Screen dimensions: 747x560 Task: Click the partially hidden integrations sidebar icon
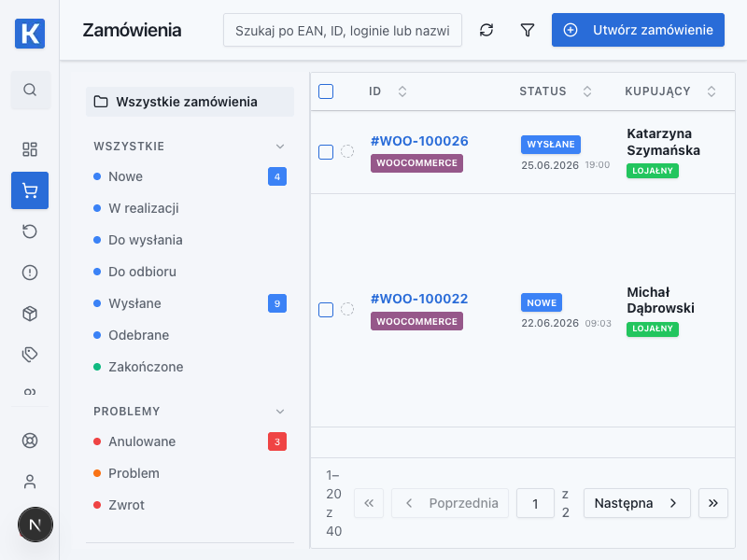30,392
